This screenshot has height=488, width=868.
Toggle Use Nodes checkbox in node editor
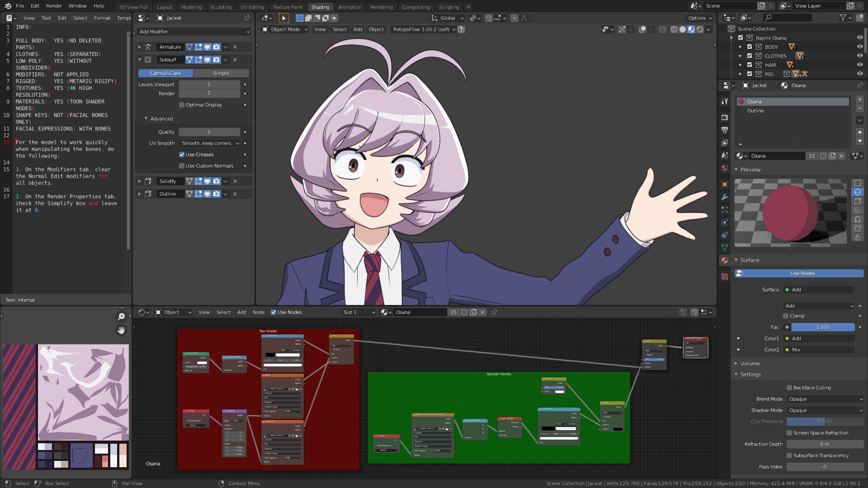point(274,312)
